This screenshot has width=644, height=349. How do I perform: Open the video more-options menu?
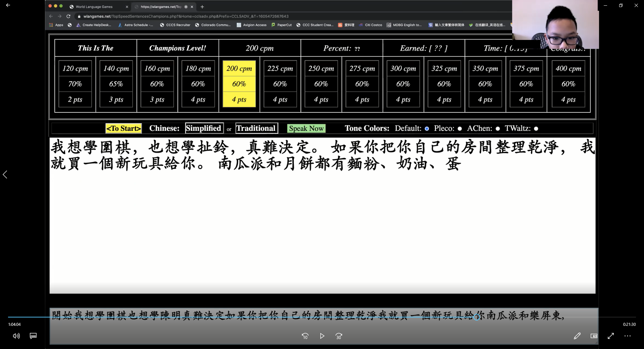627,336
